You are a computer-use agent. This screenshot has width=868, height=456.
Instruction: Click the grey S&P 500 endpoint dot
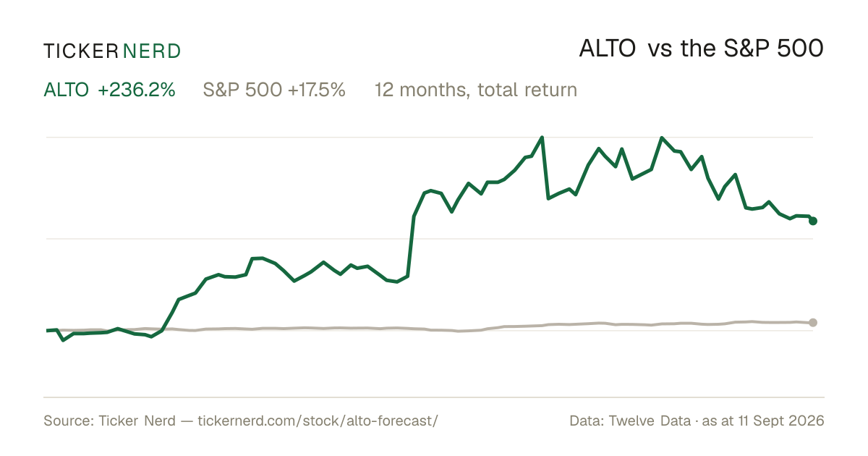point(813,323)
